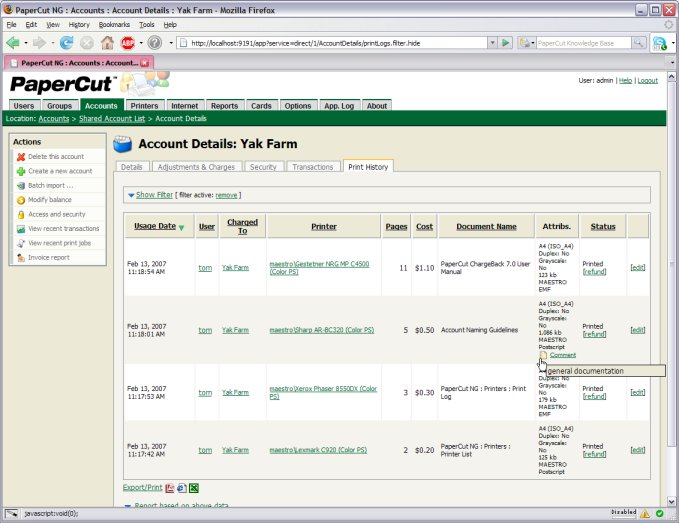
Task: Click the Export/Print link
Action: 142,487
